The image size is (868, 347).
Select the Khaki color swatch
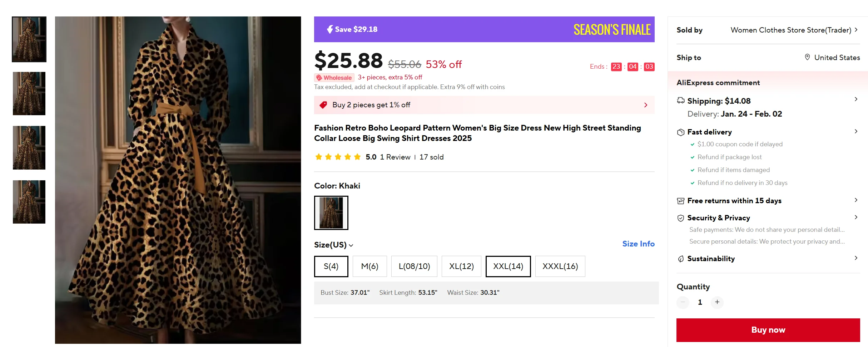coord(331,213)
